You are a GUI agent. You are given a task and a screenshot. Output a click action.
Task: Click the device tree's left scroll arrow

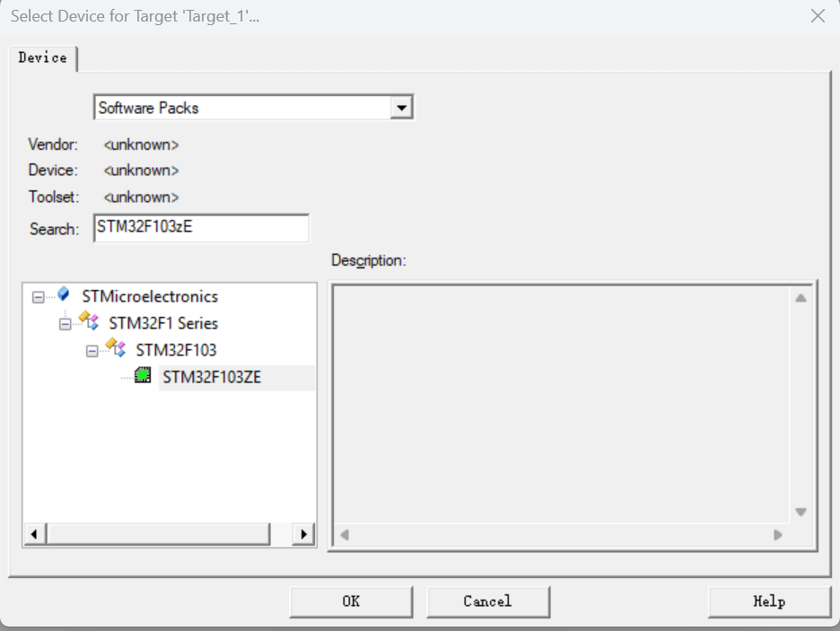34,534
